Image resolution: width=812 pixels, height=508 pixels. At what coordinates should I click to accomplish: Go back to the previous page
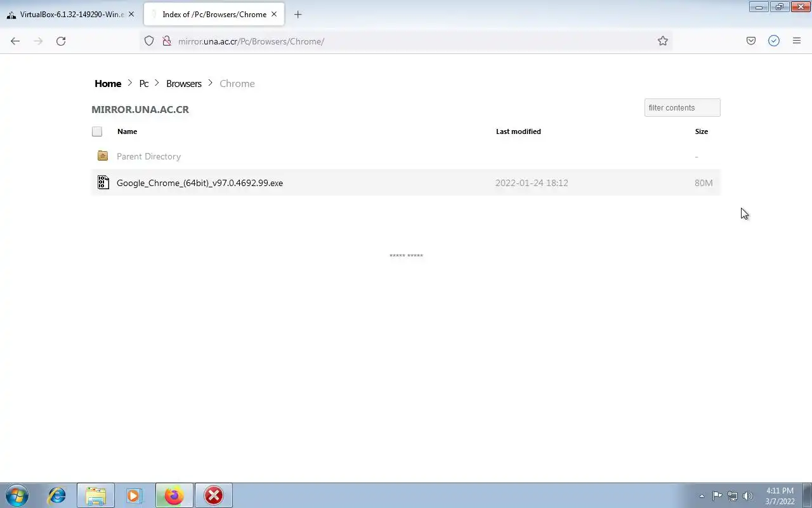click(15, 41)
